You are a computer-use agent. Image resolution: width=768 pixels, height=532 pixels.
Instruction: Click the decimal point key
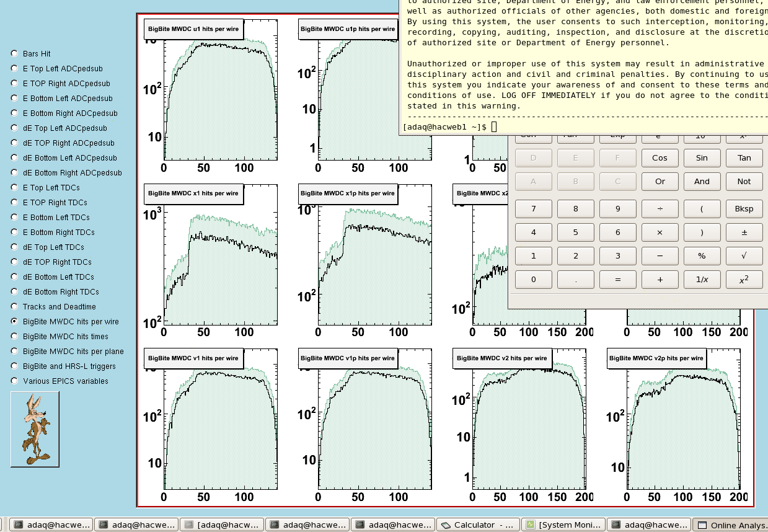coord(575,280)
